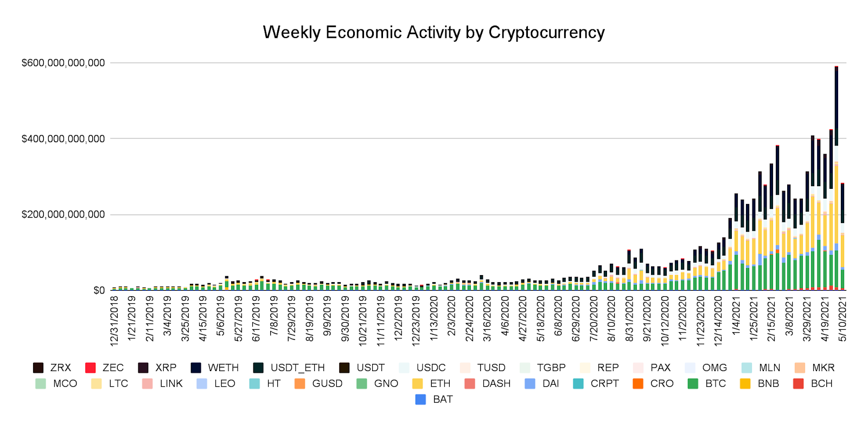The image size is (868, 427).
Task: Click the WETH legend color swatch
Action: (x=196, y=368)
